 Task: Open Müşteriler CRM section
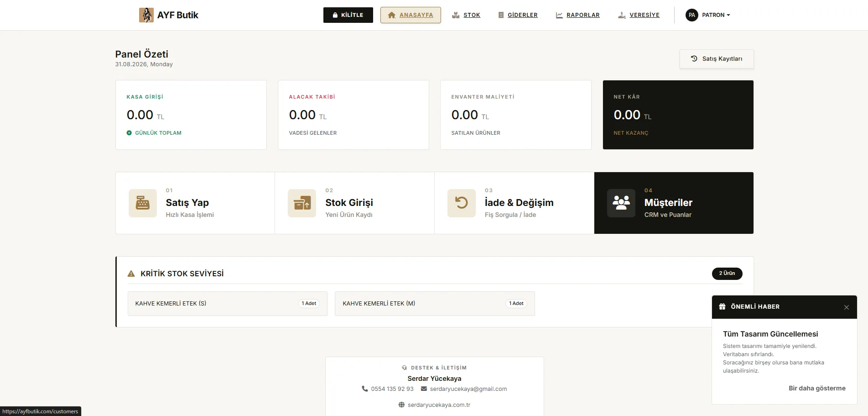[674, 203]
